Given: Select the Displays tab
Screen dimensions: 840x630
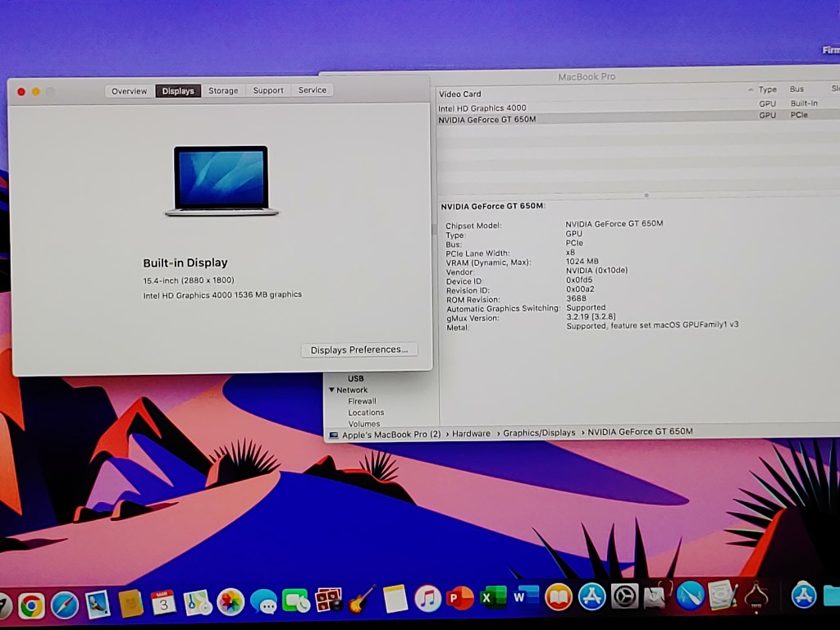Looking at the screenshot, I should pos(178,91).
